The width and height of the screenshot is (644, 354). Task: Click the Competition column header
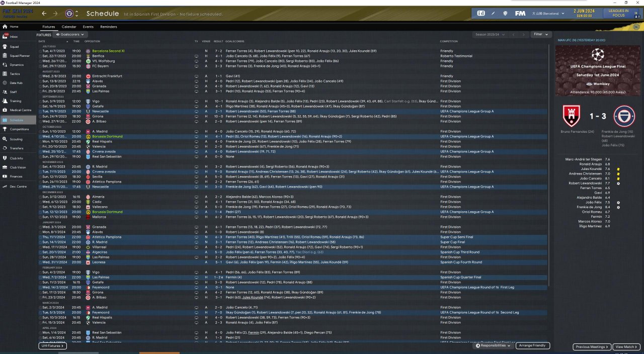[449, 41]
